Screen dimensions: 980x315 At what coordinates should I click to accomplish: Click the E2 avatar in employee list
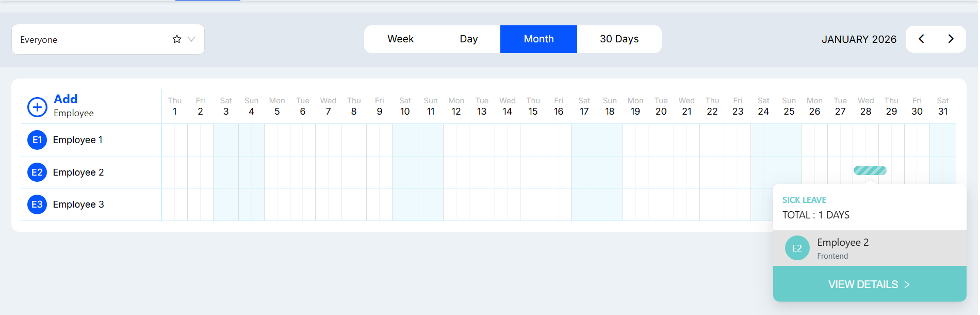click(37, 172)
